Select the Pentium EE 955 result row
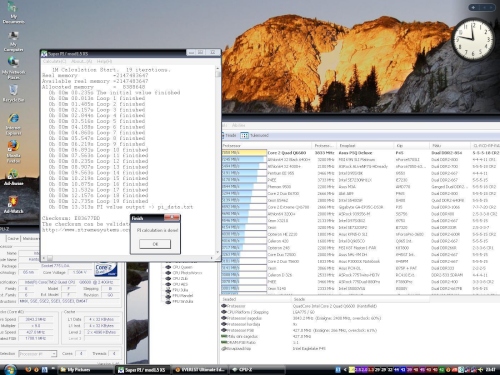Viewport: 500px width, 375px height. (361, 173)
